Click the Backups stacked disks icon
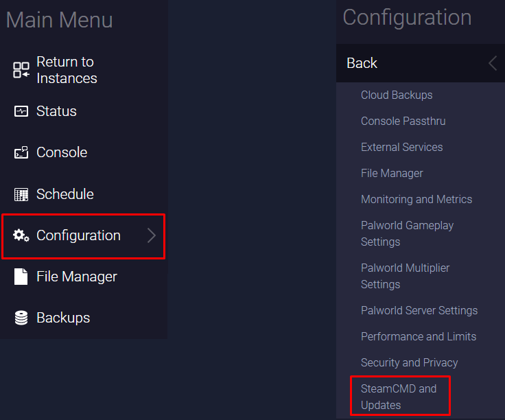This screenshot has width=505, height=420. point(21,318)
